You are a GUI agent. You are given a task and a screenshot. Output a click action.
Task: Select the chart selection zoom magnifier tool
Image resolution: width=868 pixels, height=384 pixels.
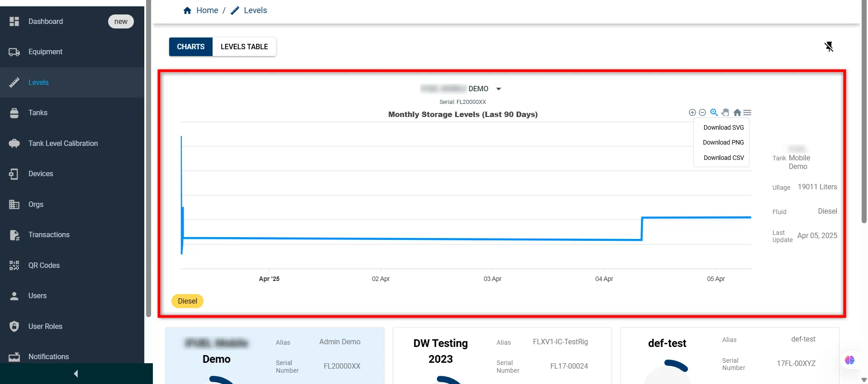[x=714, y=112]
